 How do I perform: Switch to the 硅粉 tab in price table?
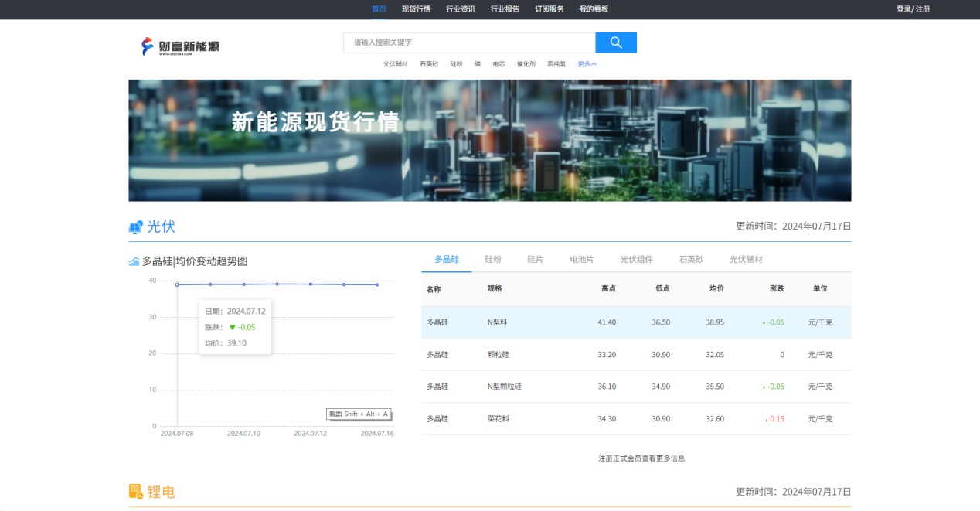[493, 260]
